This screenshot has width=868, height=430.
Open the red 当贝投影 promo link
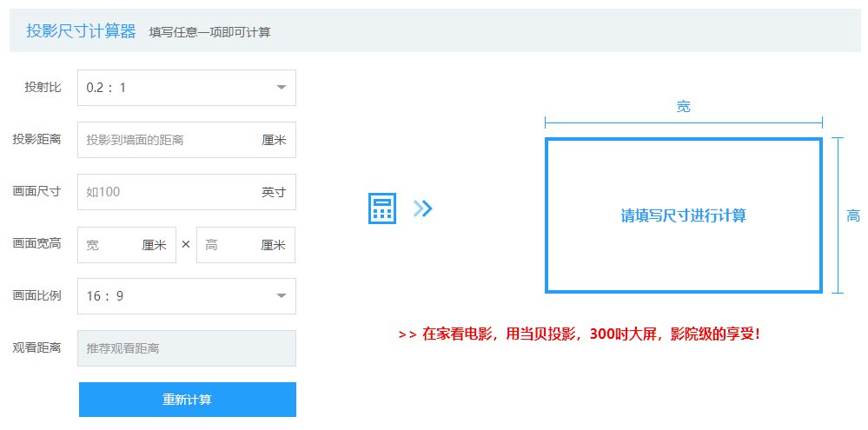point(580,334)
